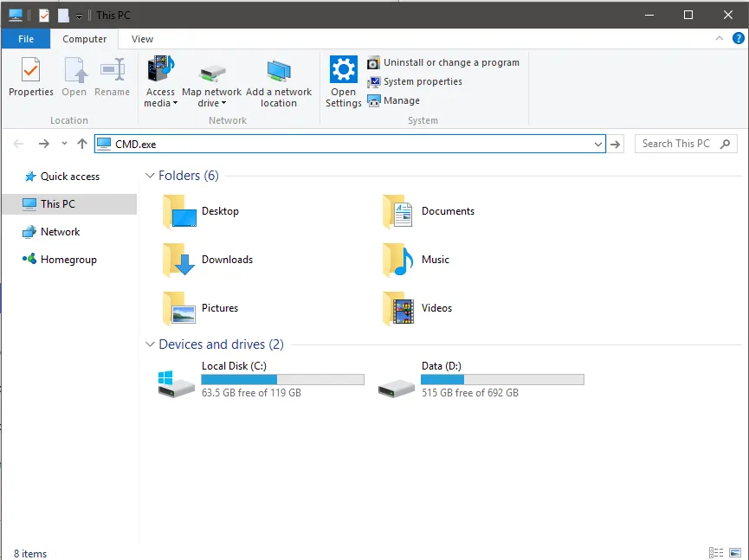Maximize the This PC window

(x=688, y=15)
